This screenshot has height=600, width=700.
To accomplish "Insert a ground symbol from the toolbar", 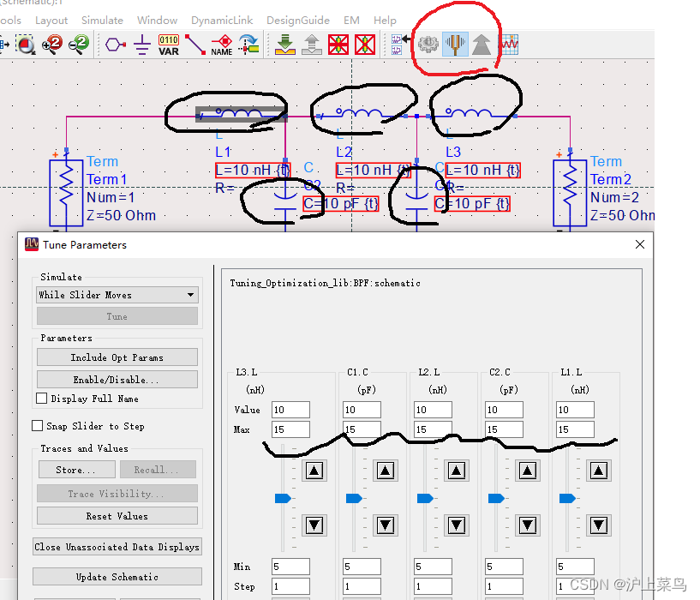I will click(141, 44).
